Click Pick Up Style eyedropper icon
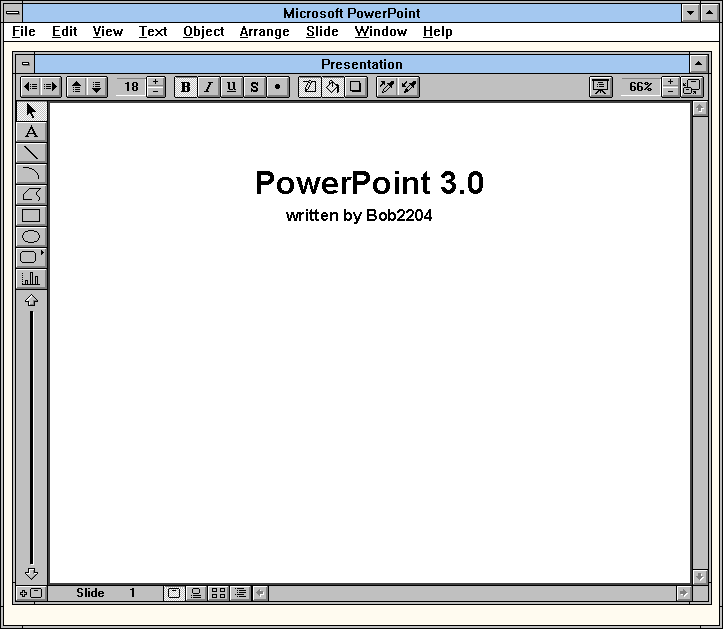The image size is (723, 629). (x=387, y=87)
